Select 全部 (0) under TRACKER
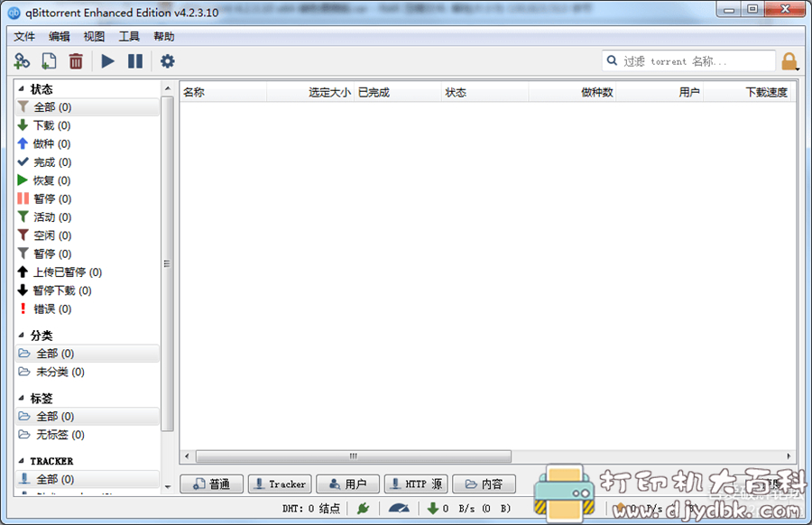Image resolution: width=812 pixels, height=525 pixels. 88,479
